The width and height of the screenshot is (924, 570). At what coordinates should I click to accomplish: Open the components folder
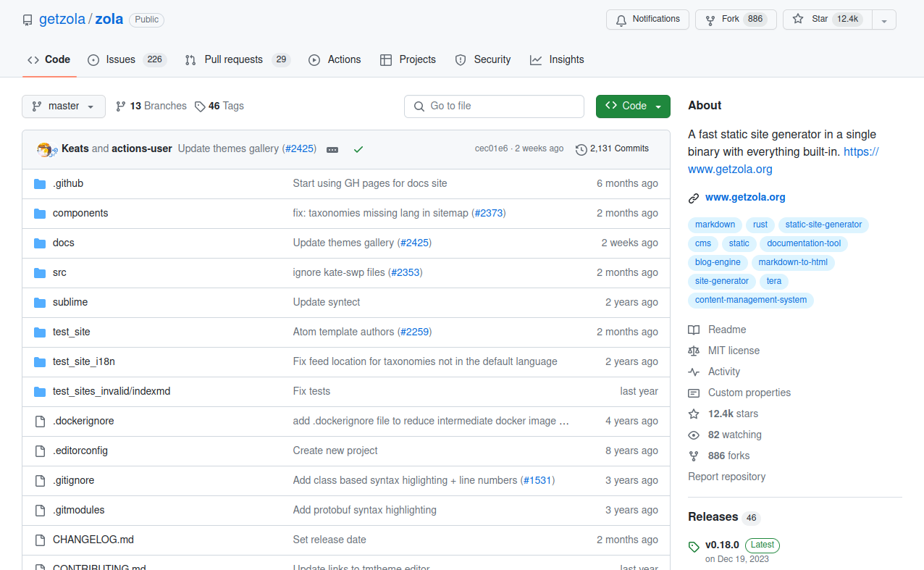[80, 213]
